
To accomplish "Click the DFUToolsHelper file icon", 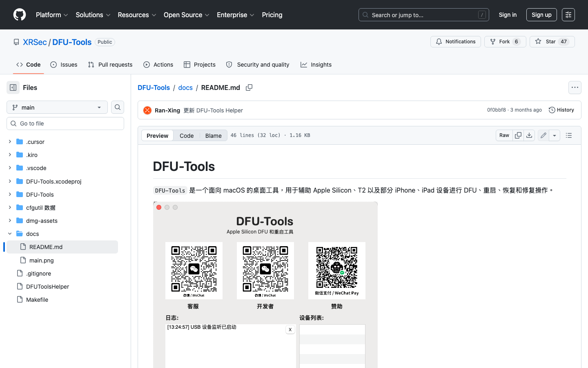I will [20, 286].
